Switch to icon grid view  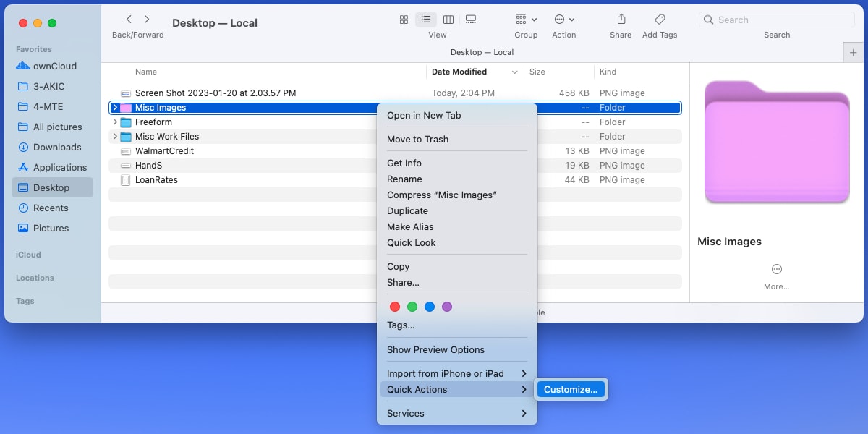click(x=404, y=20)
